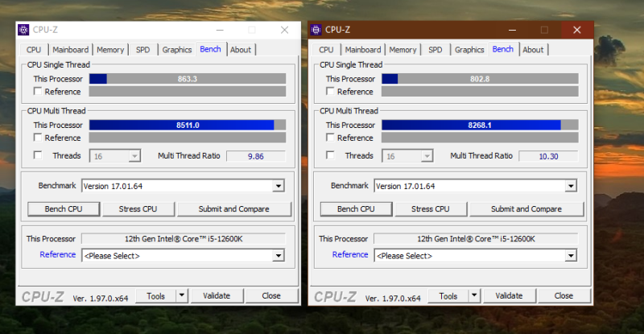Click the 8511.0 multi thread score bar
Image resolution: width=644 pixels, height=334 pixels.
pos(188,125)
